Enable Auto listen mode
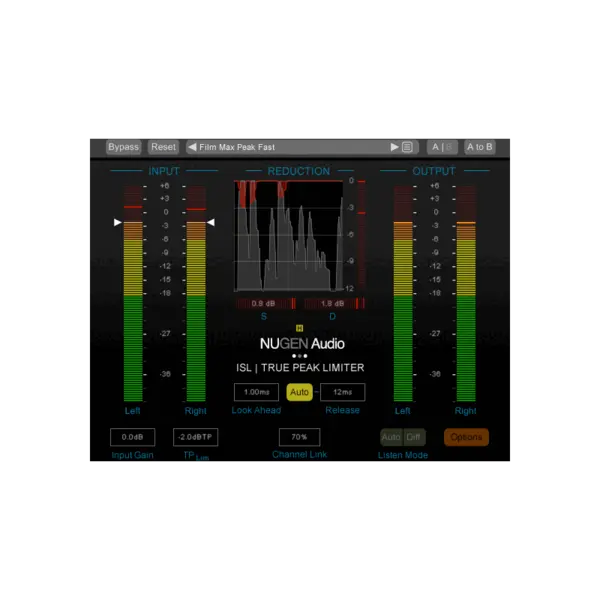The width and height of the screenshot is (600, 600). pyautogui.click(x=391, y=437)
